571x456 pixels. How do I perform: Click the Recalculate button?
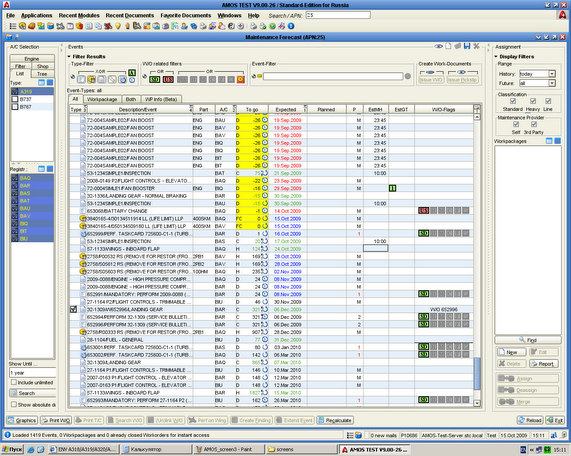coord(335,420)
